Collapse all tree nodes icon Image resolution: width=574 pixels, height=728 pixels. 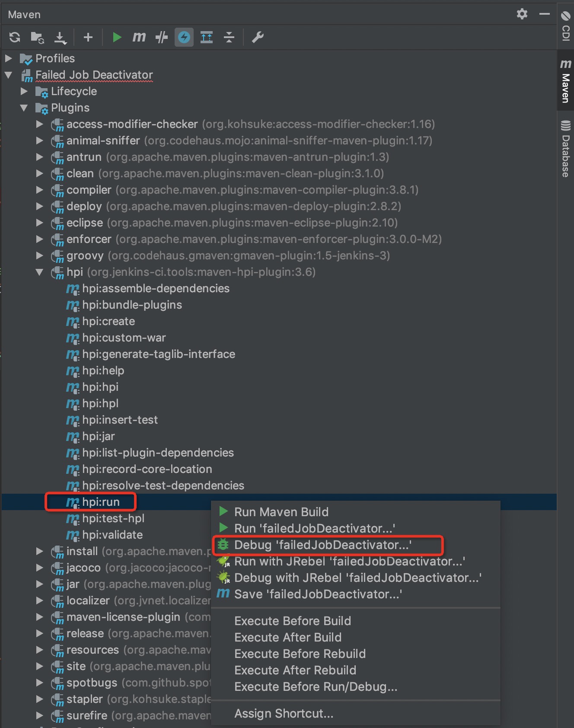click(229, 37)
